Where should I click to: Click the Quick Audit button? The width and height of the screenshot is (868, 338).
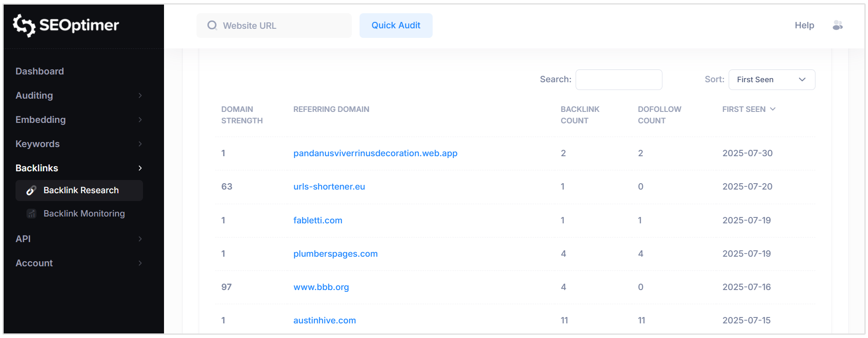396,26
